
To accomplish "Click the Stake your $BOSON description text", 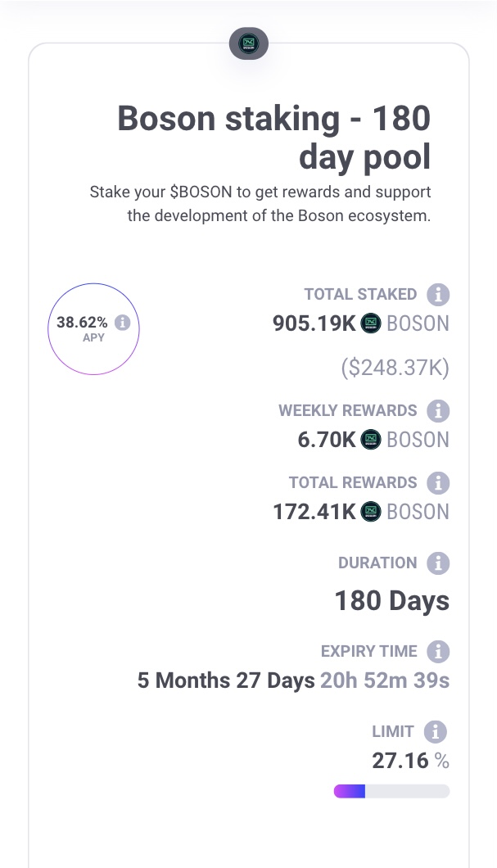I will coord(260,204).
